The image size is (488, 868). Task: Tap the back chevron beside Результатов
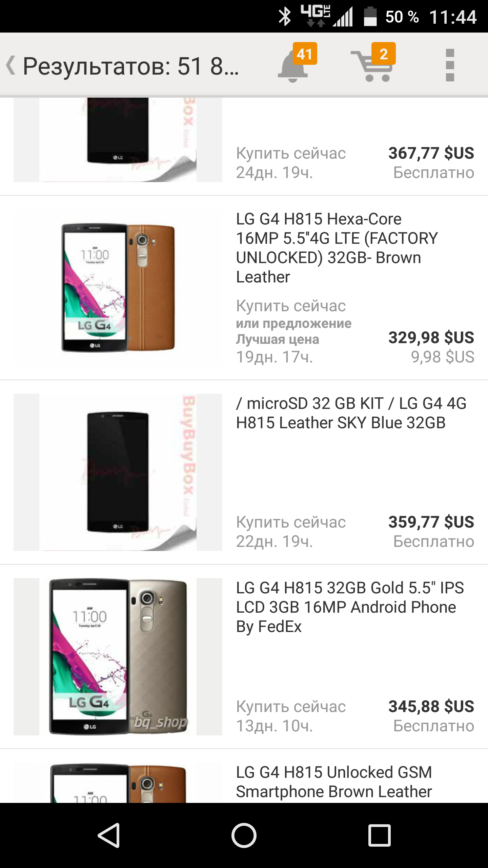[11, 65]
